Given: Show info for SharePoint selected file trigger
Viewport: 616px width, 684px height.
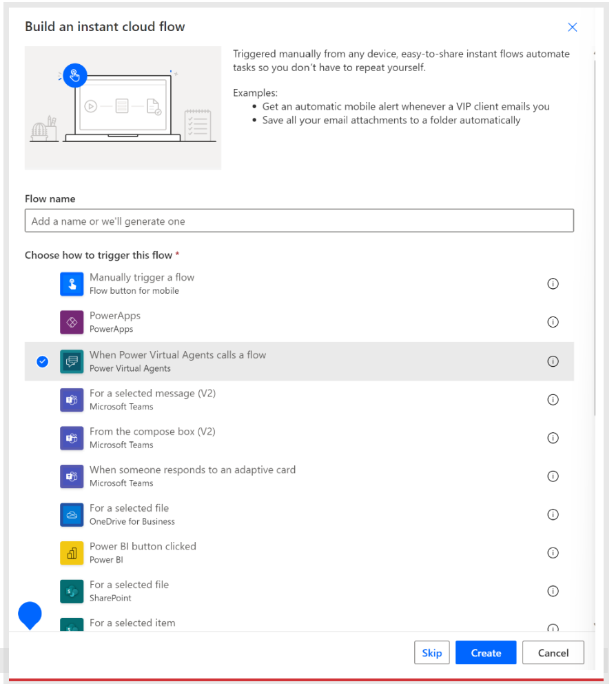Looking at the screenshot, I should point(553,592).
